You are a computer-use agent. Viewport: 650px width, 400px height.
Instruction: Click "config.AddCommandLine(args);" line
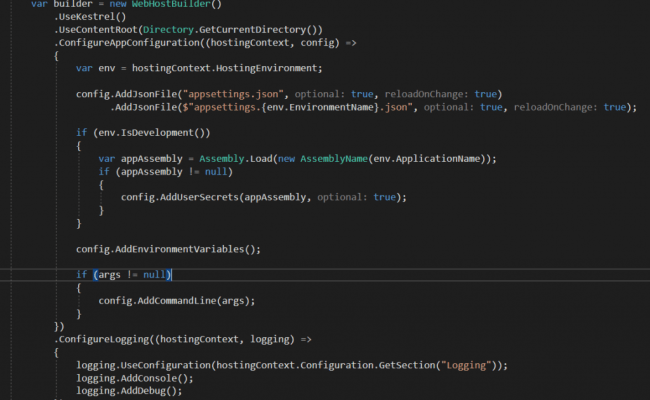[177, 301]
